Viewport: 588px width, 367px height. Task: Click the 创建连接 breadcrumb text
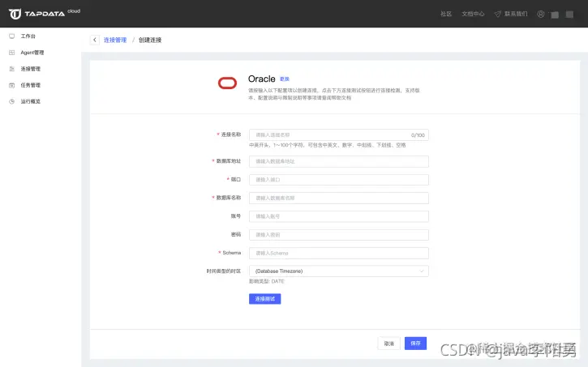150,40
